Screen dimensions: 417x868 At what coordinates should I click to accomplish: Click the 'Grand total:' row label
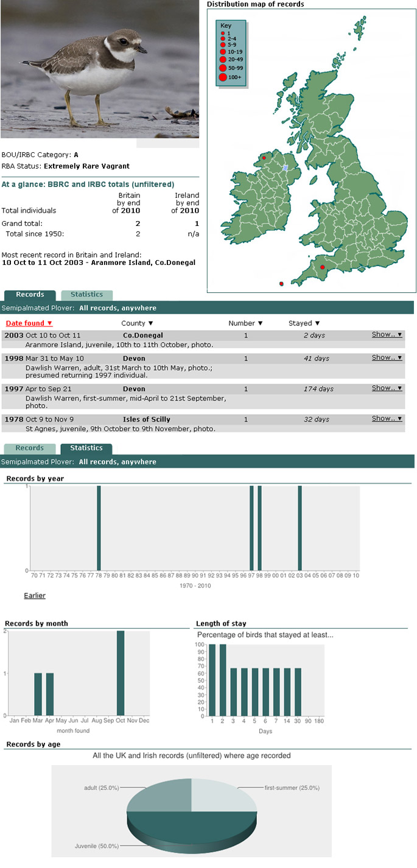point(22,224)
